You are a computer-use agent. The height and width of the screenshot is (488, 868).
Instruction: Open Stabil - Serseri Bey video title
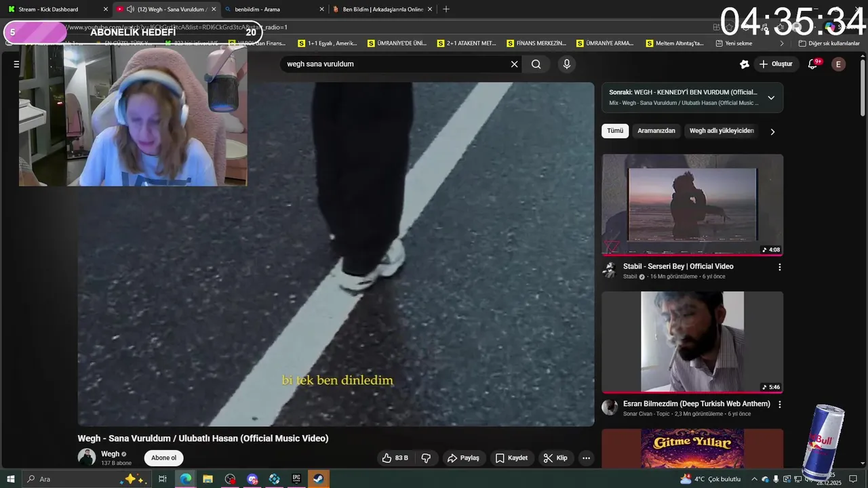click(678, 266)
